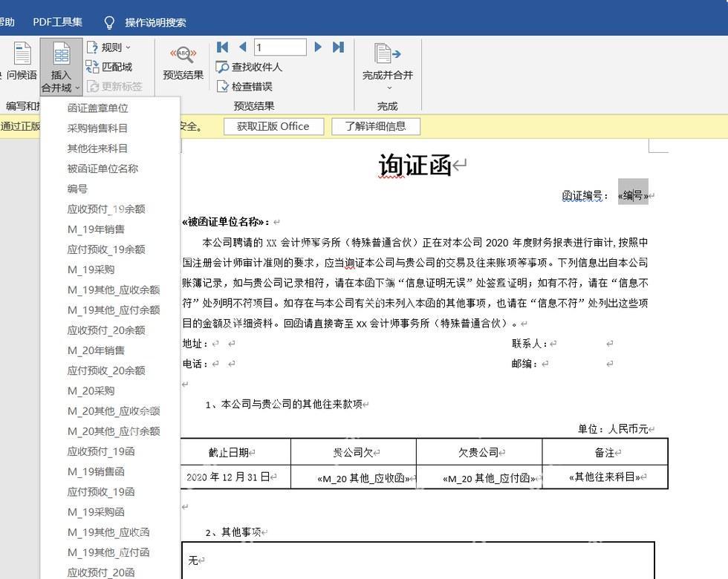Click 操作说明搜索 search box
Screen dimensions: 728x579
pos(155,22)
